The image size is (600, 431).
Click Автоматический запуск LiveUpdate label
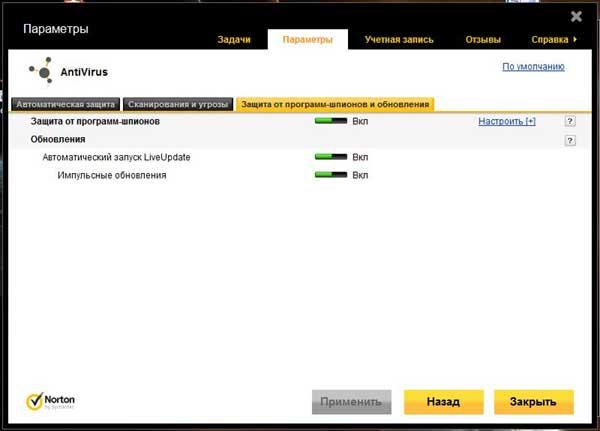[x=116, y=157]
